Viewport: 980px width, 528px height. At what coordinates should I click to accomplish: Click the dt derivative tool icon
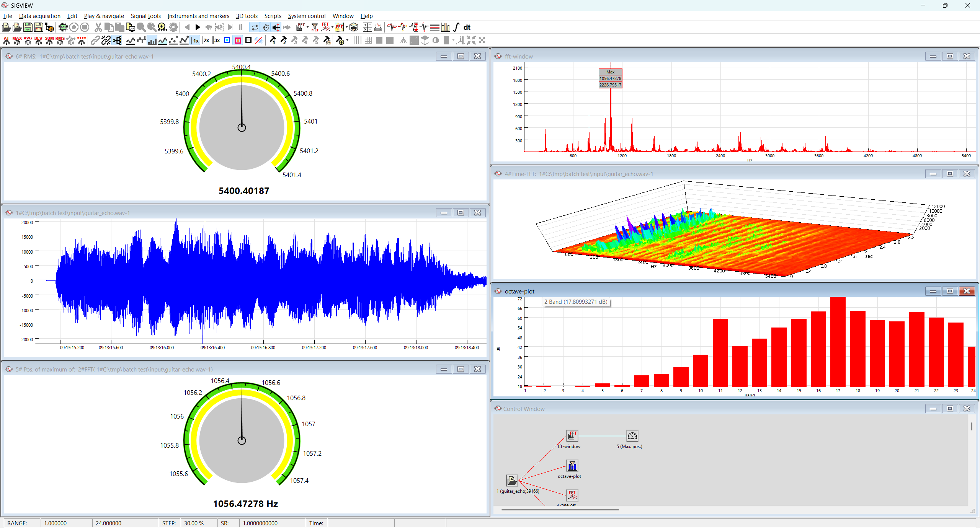coord(467,27)
